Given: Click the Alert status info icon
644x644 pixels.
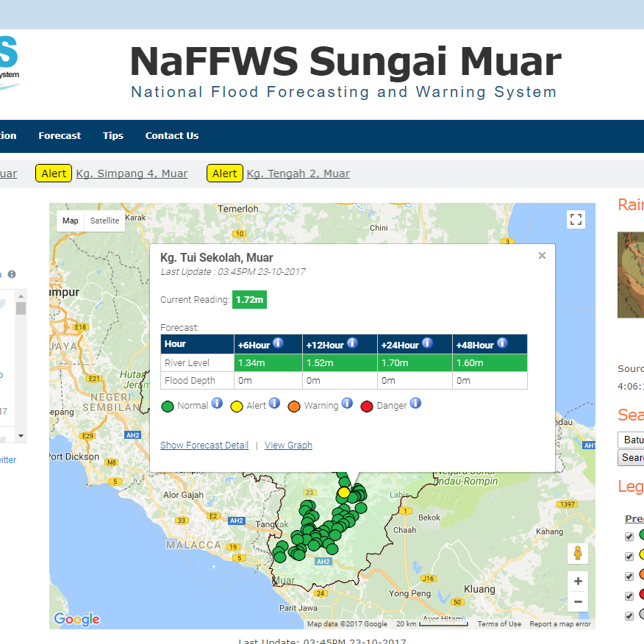Looking at the screenshot, I should point(273,403).
